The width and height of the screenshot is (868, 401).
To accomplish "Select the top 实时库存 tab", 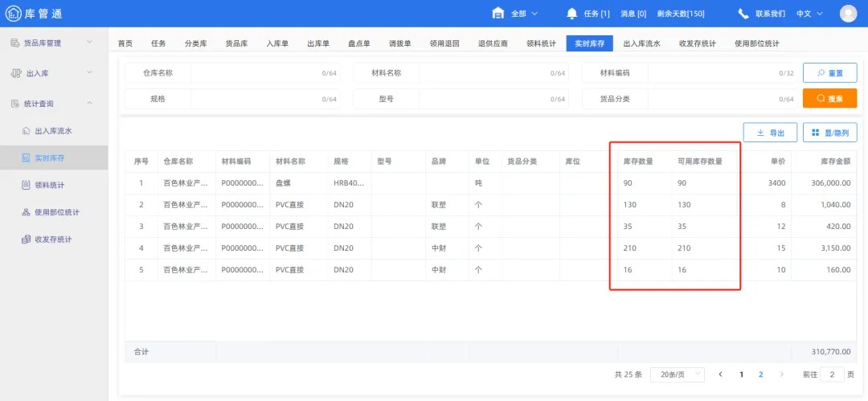I will point(590,43).
